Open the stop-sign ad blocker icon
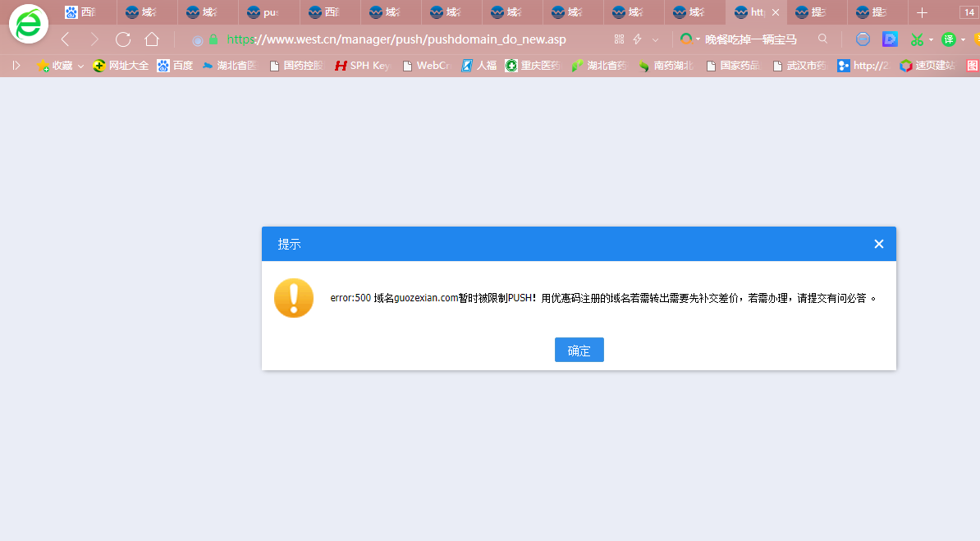 tap(863, 39)
